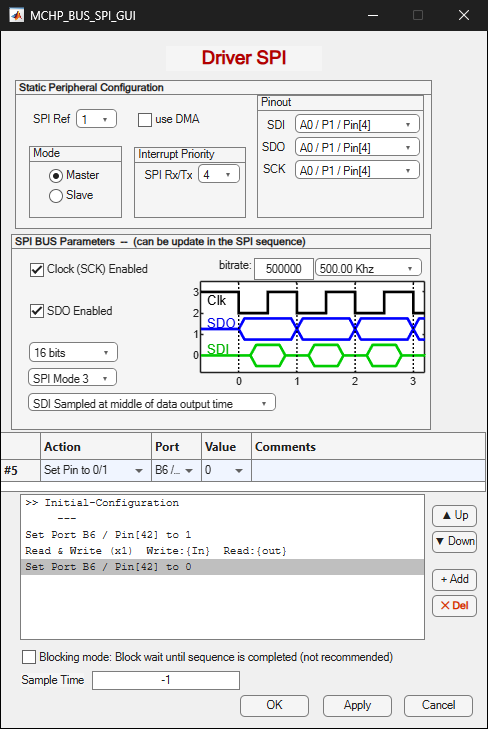
Task: Click the #5 row number cell
Action: point(20,471)
